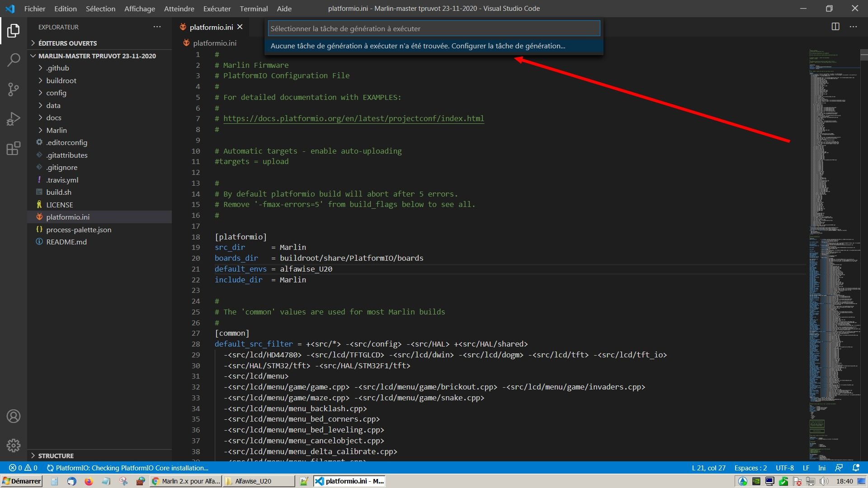Expand the Marlin folder
This screenshot has width=868, height=488.
99,130
